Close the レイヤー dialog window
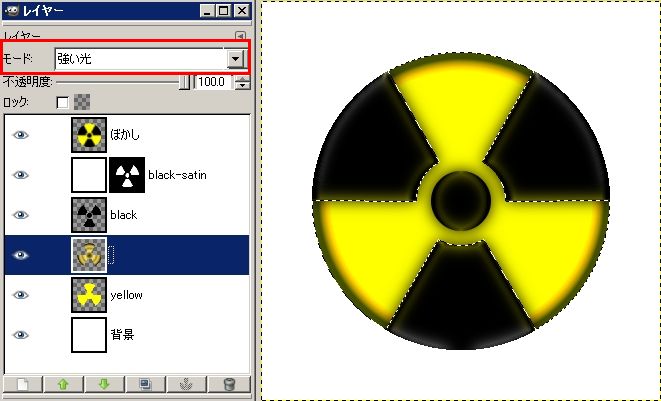This screenshot has width=661, height=401. 242,11
